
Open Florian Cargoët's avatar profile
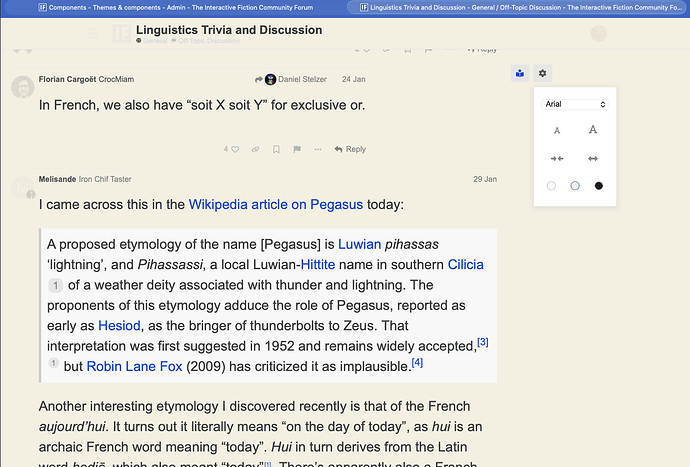[23, 87]
